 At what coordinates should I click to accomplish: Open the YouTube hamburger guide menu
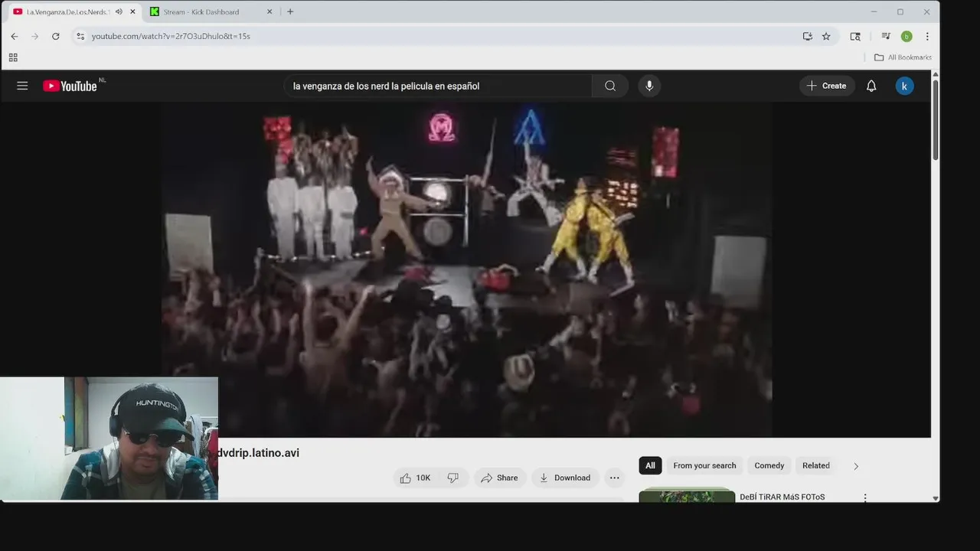(x=22, y=86)
